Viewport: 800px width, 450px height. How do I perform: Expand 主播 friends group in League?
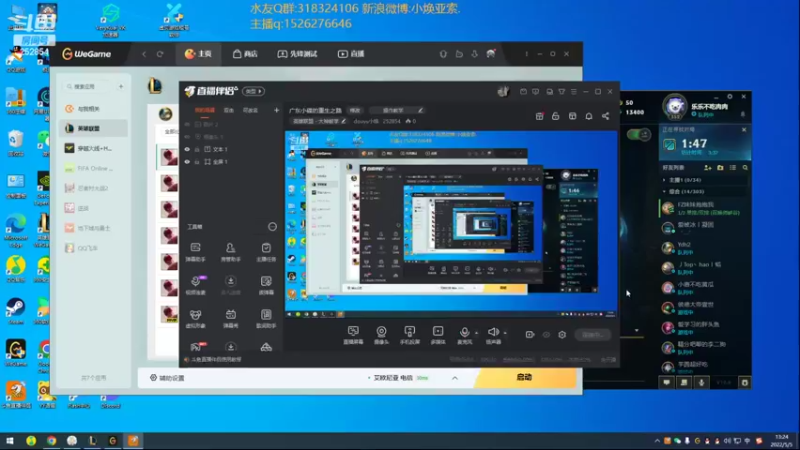(x=664, y=180)
